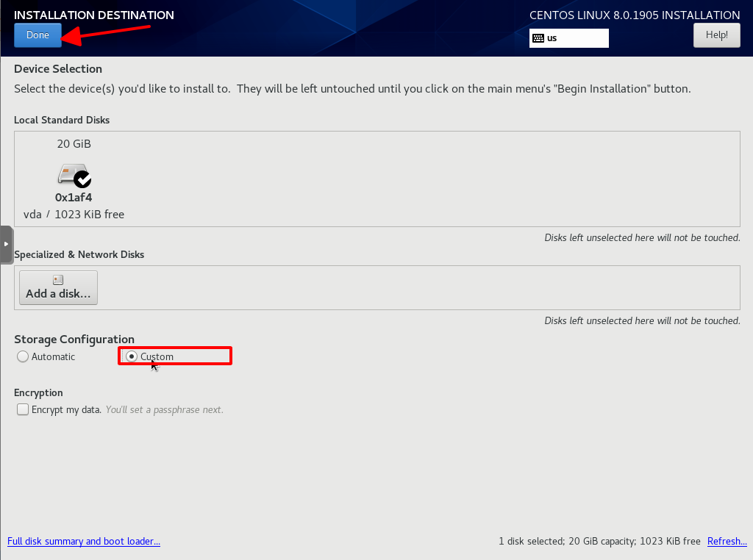
Task: Click the INSTALLATION DESTINATION title
Action: [x=94, y=15]
